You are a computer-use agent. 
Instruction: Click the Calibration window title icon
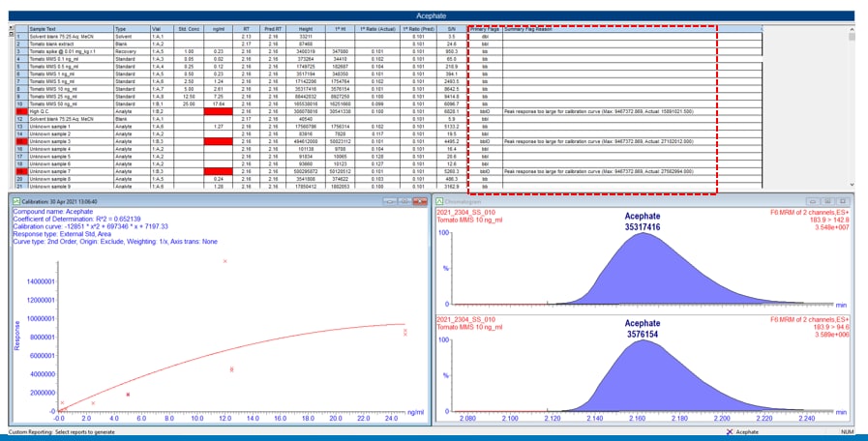coord(14,201)
